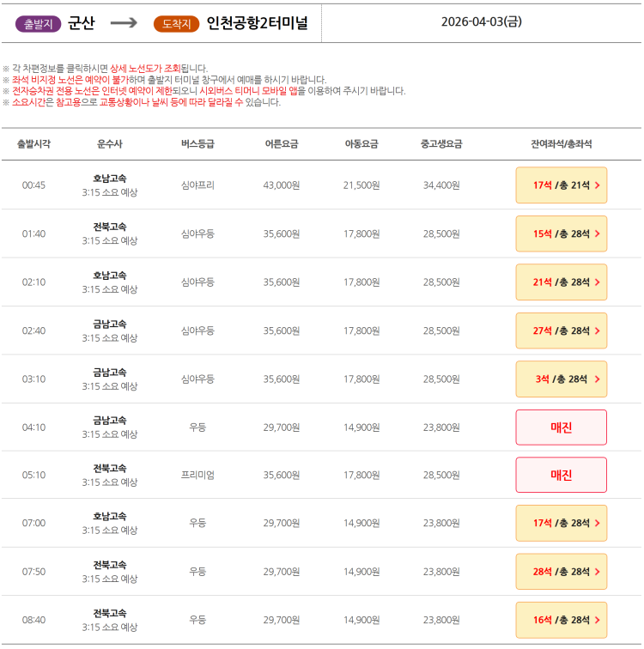Click the orange 도착지 badge

pos(176,24)
